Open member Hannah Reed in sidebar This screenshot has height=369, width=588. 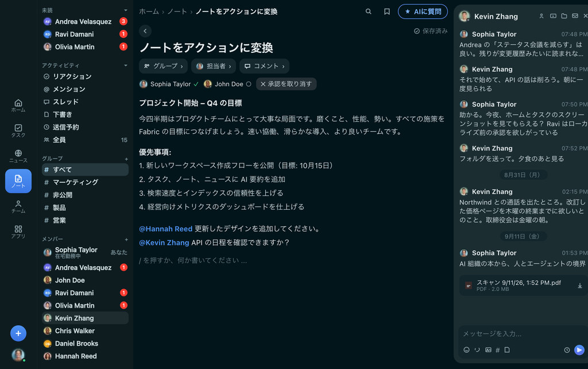[85, 356]
